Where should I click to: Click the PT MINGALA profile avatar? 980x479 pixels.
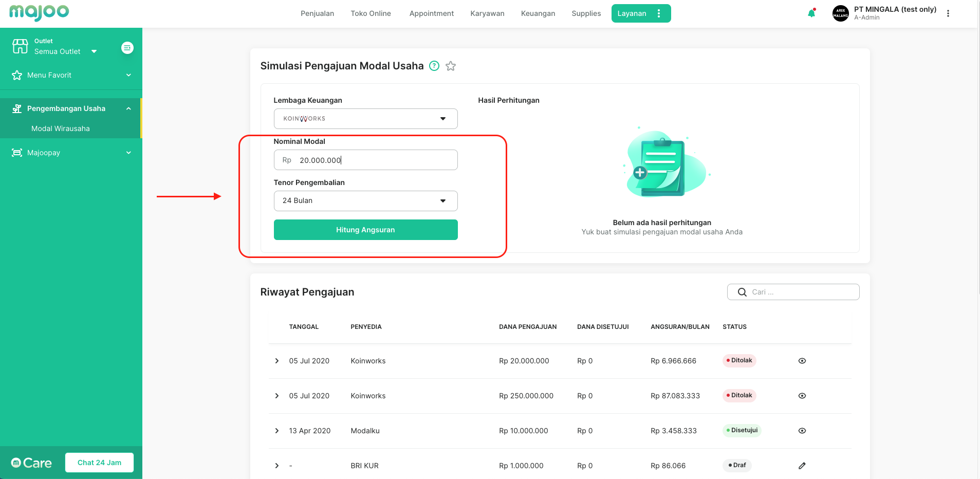coord(841,13)
